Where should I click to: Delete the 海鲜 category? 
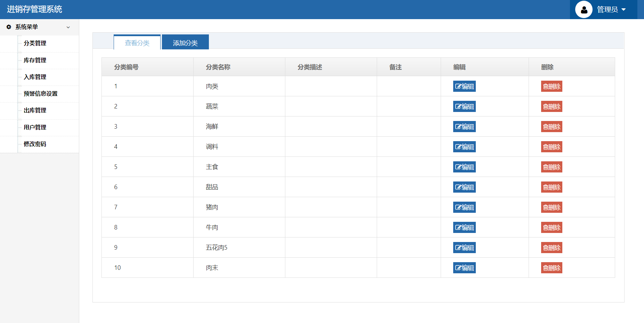point(552,127)
